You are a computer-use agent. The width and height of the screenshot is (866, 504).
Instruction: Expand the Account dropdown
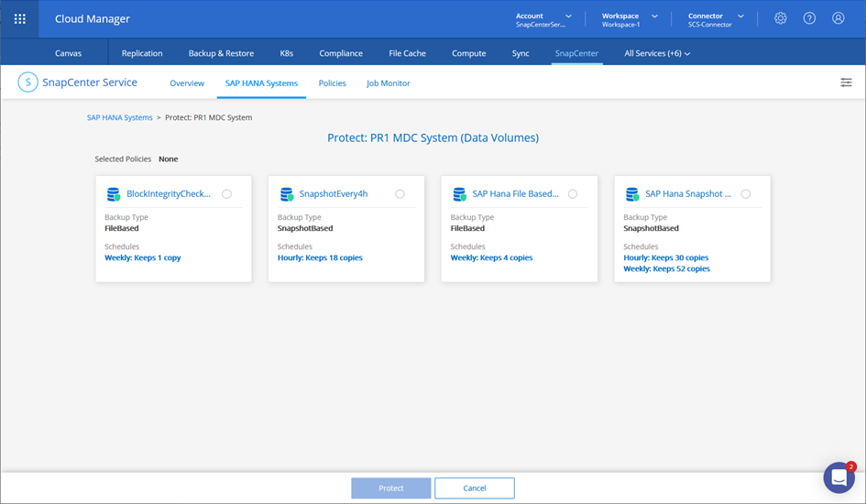(568, 16)
